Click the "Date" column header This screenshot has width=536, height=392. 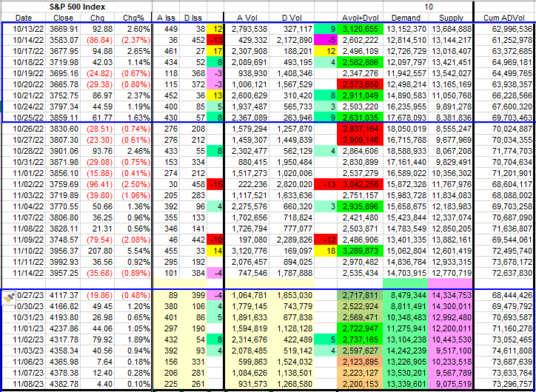pyautogui.click(x=22, y=18)
